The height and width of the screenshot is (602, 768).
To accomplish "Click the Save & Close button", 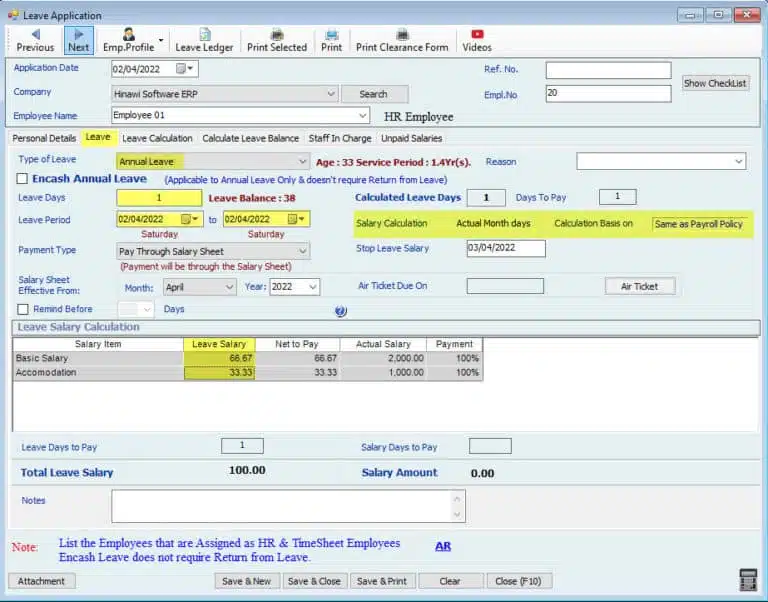I will point(314,581).
